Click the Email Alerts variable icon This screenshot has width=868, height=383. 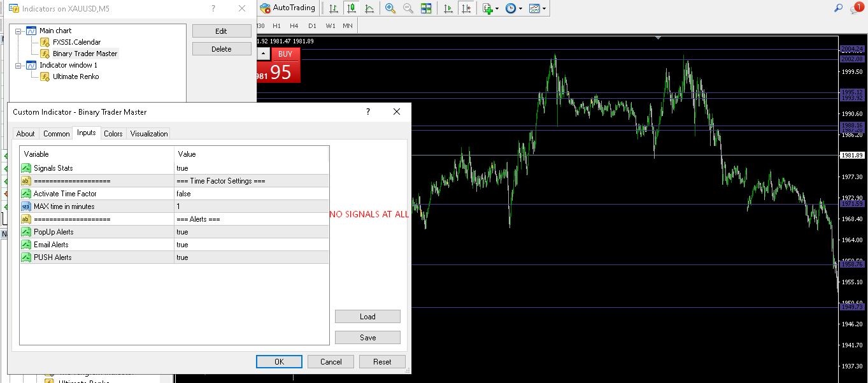26,245
